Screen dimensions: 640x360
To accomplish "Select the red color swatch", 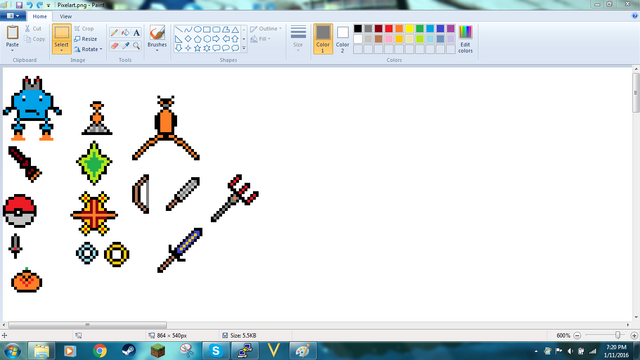I will click(389, 29).
